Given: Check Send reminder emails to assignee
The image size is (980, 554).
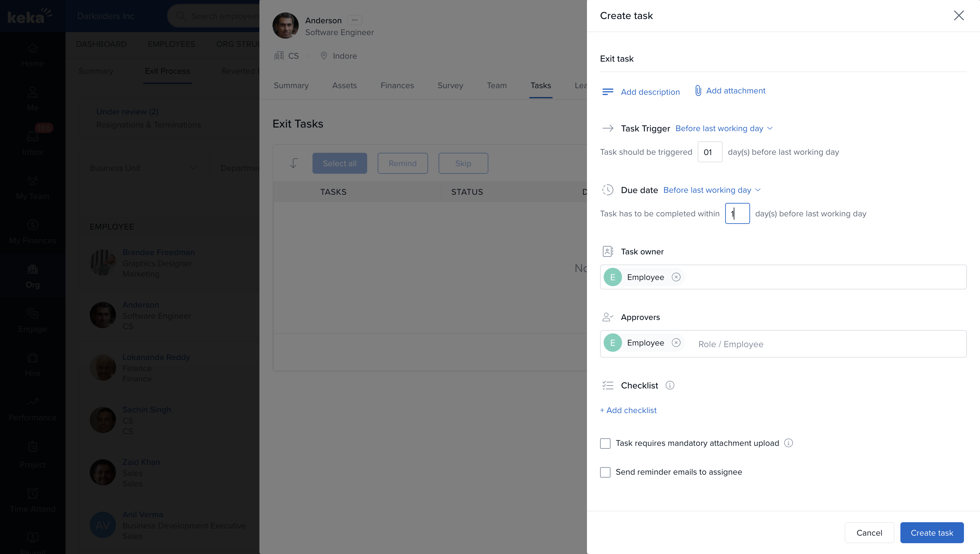Looking at the screenshot, I should coord(605,472).
